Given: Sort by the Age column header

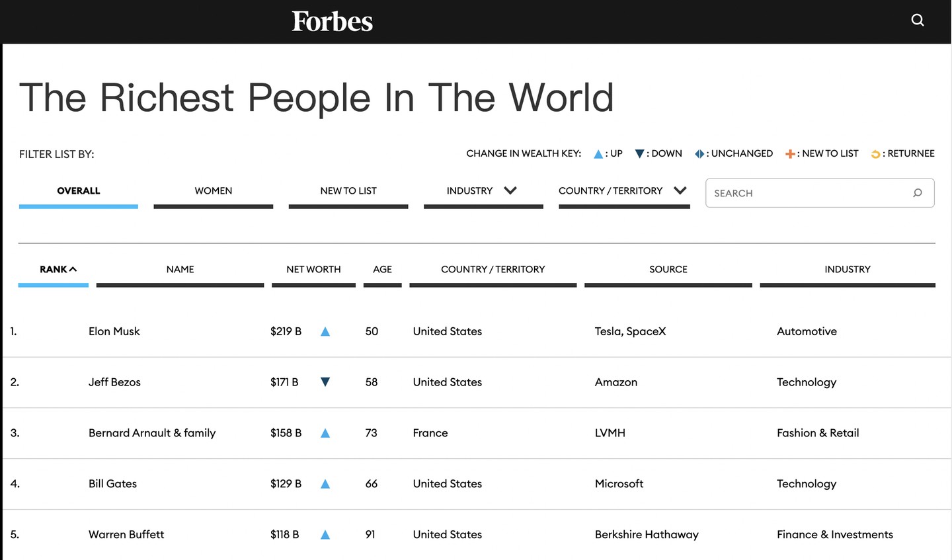Looking at the screenshot, I should (x=382, y=270).
